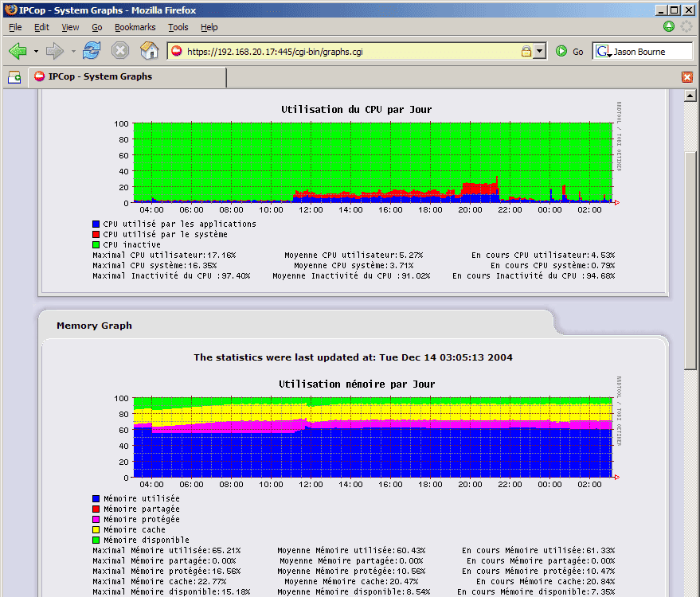The height and width of the screenshot is (597, 700).
Task: Click the green update icon near throbber
Action: [669, 26]
